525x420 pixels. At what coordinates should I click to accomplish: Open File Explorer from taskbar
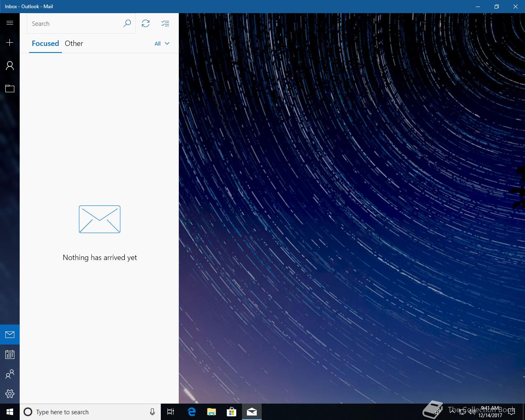(211, 412)
